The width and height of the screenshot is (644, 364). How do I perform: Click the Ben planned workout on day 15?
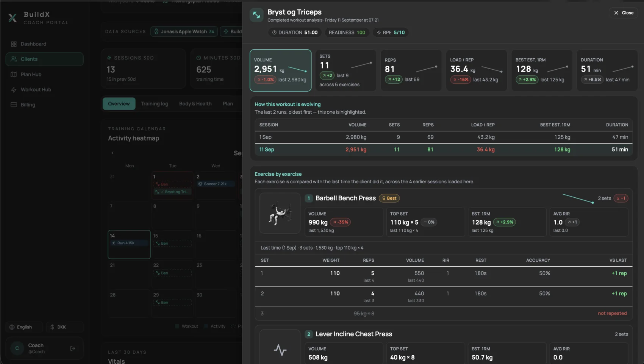[173, 244]
